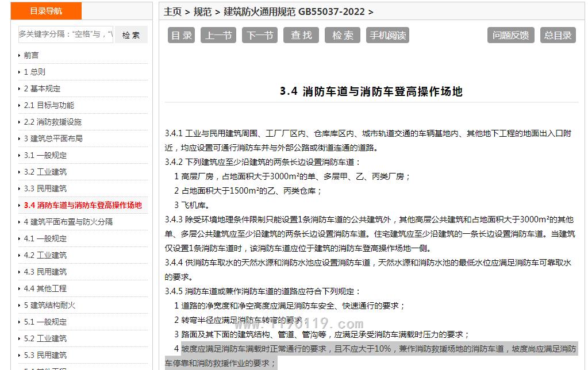Click the 目录 toolbar button
The width and height of the screenshot is (588, 370).
tap(182, 35)
